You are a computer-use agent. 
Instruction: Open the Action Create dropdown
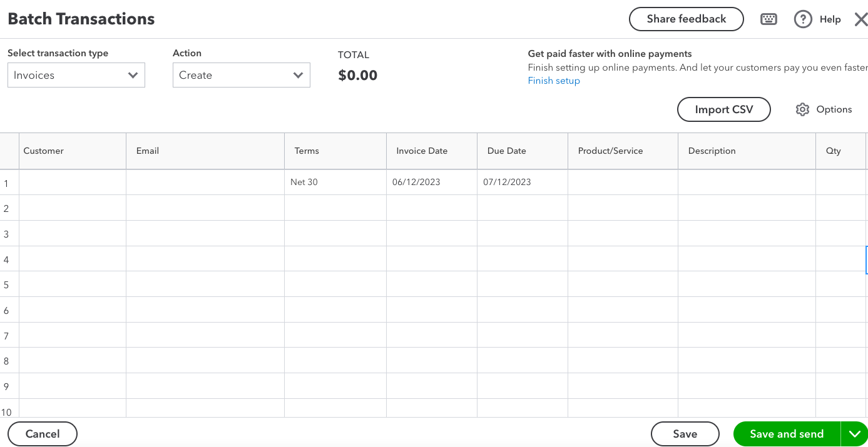(241, 75)
